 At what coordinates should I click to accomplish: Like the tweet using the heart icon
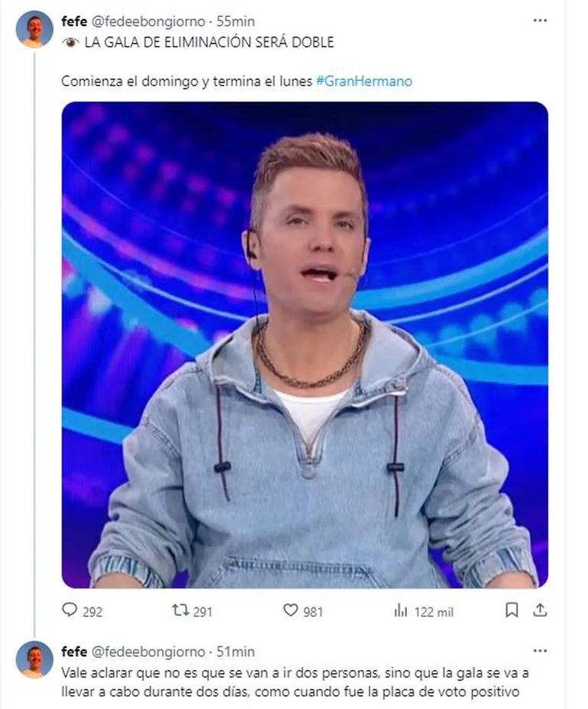point(290,610)
